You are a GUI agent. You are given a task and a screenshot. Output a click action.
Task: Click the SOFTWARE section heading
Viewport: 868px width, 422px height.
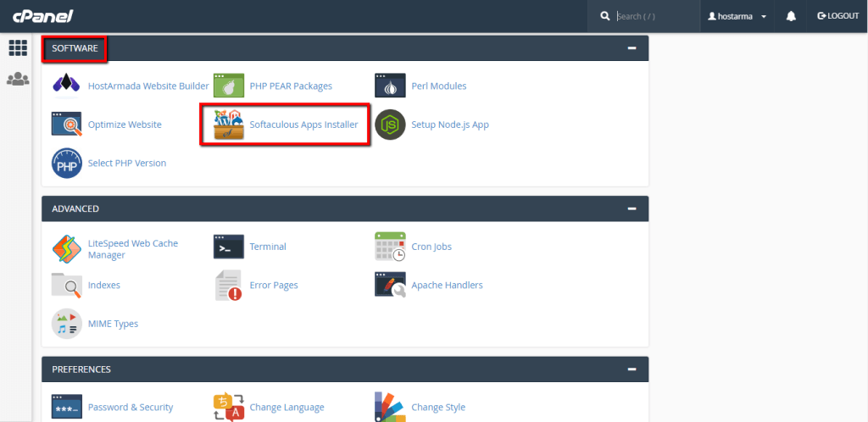coord(75,48)
